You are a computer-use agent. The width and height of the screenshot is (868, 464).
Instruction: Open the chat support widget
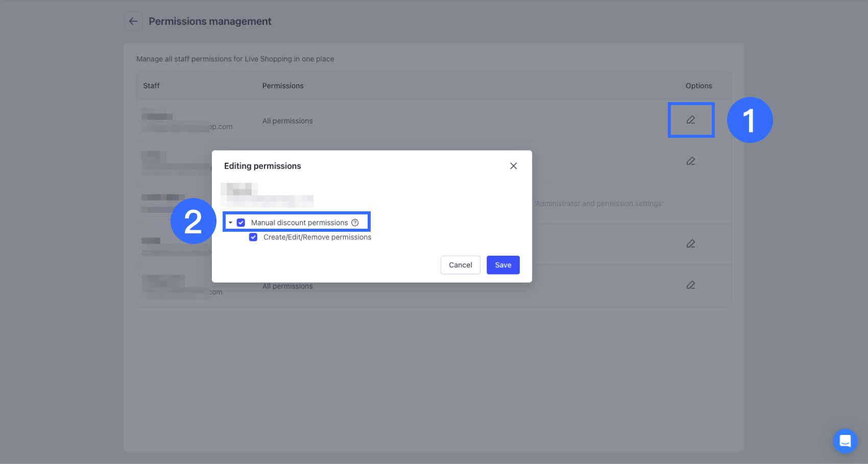845,441
